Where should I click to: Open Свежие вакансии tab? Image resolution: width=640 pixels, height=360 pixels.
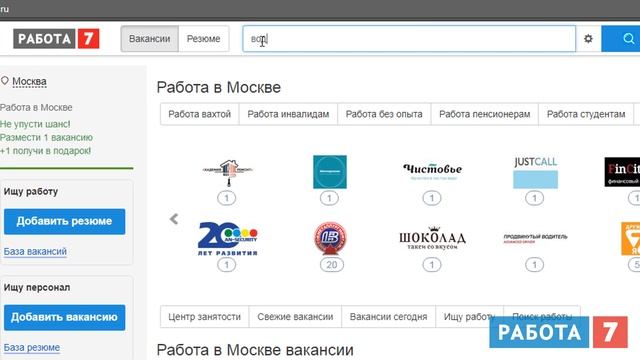coord(295,317)
